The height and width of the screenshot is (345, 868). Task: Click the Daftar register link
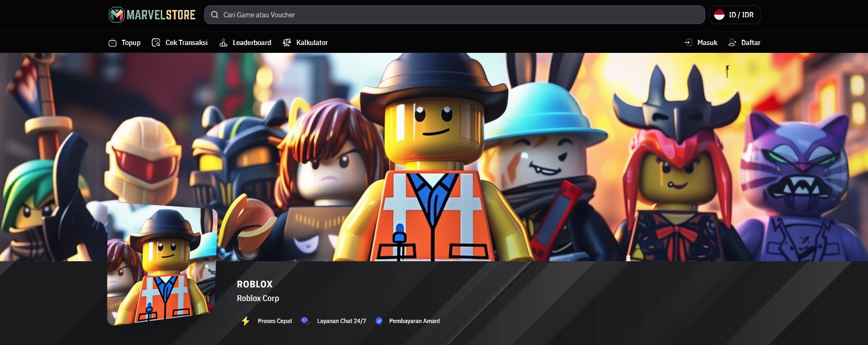point(744,42)
